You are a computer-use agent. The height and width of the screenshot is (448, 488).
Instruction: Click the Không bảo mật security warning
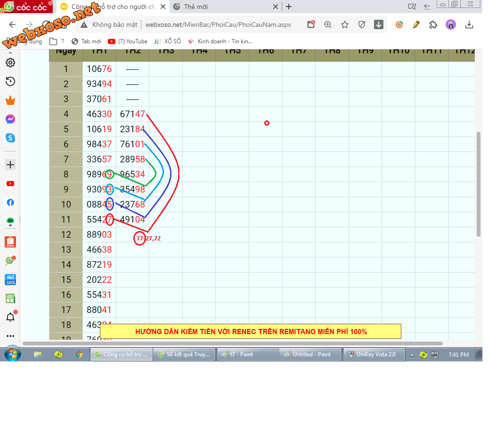[x=110, y=25]
